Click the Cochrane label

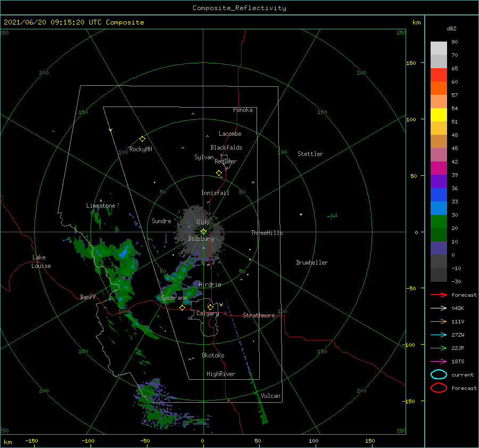(174, 298)
